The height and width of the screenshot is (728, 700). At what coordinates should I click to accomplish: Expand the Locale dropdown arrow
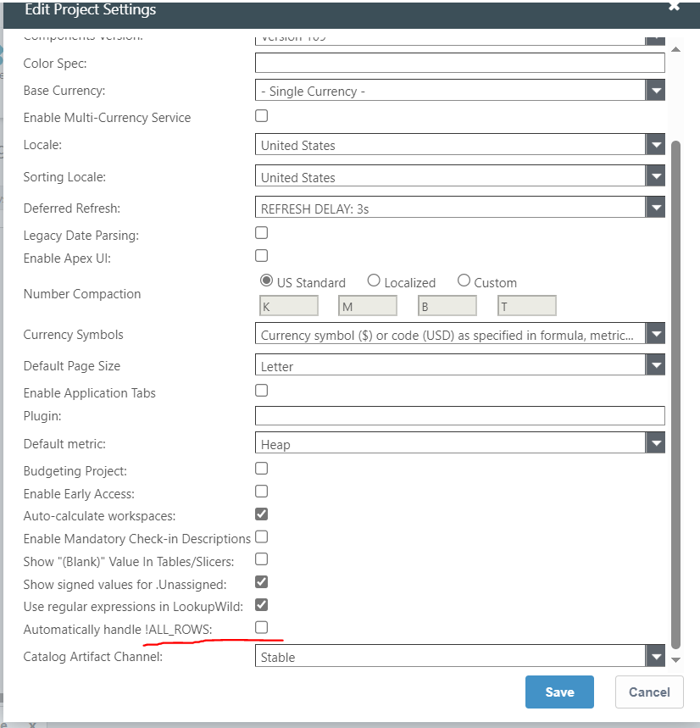(655, 145)
